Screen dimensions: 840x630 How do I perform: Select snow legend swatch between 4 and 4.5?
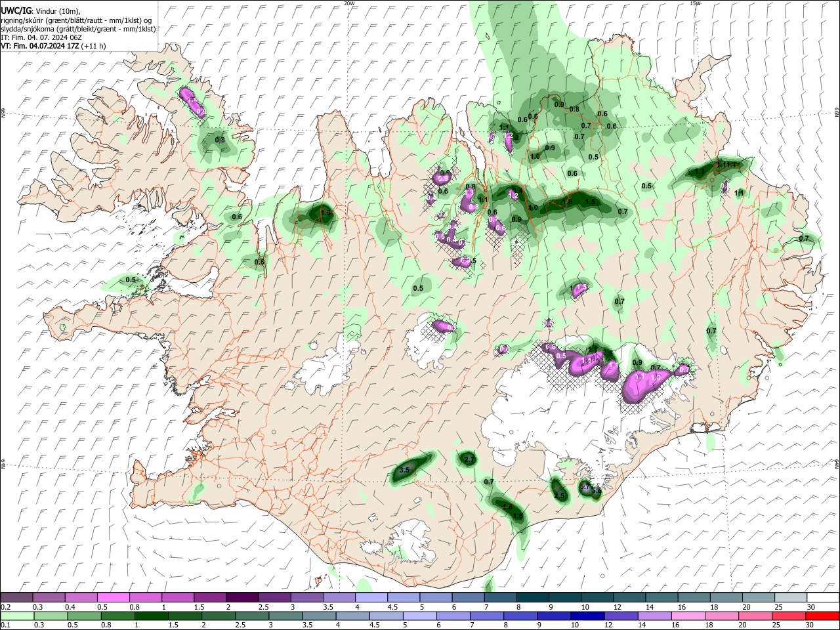(x=371, y=598)
